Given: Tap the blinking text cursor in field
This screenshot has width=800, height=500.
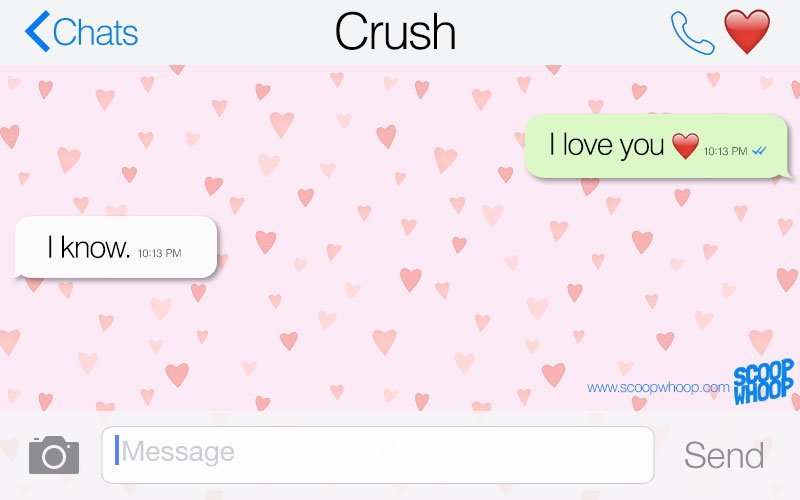Looking at the screenshot, I should tap(117, 451).
